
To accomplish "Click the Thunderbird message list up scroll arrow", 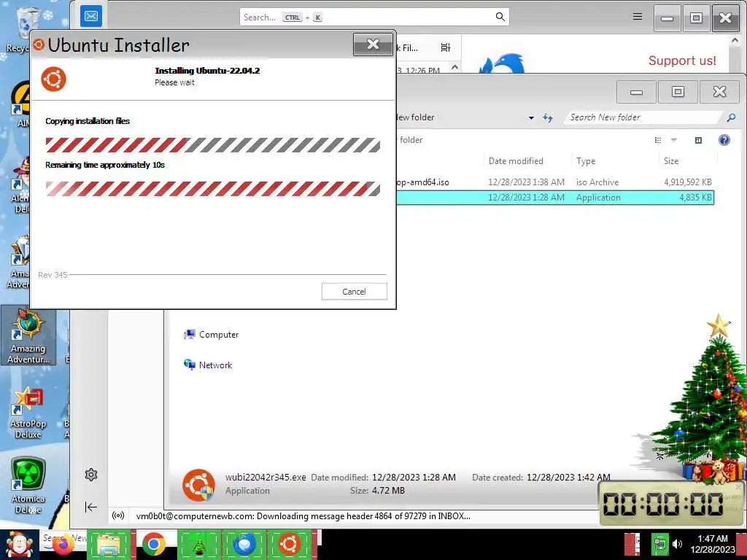I will (455, 67).
